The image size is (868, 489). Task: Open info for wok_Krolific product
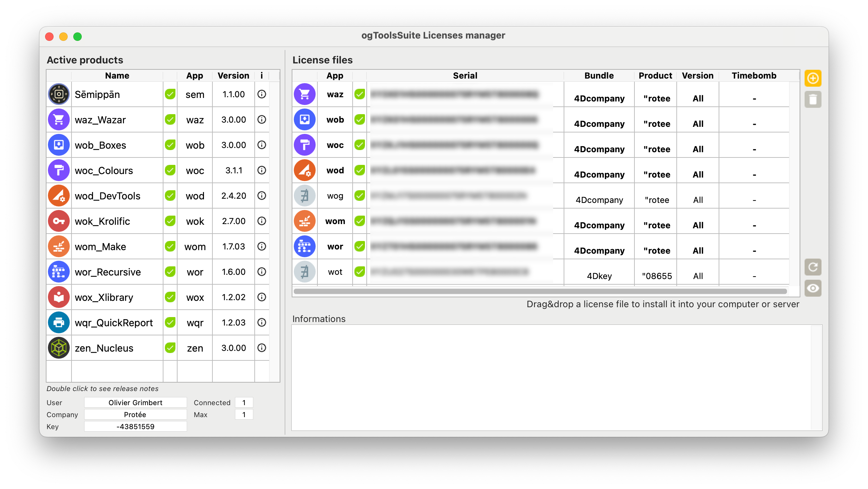coord(262,221)
